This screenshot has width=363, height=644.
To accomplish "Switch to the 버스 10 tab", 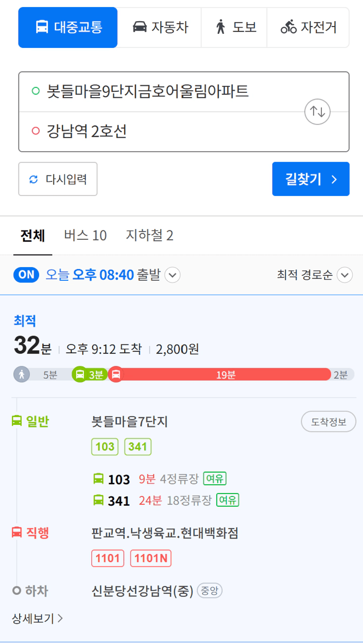I will [x=85, y=235].
